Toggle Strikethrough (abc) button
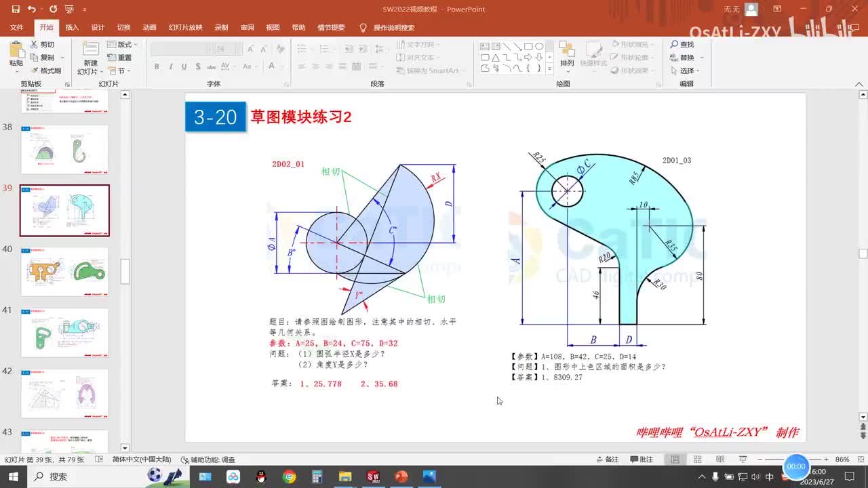868x488 pixels. click(x=211, y=66)
